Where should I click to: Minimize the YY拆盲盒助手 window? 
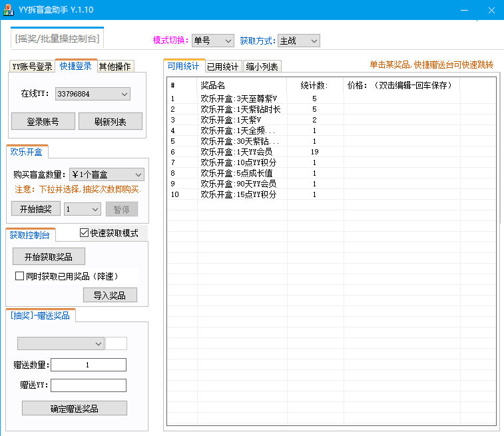pyautogui.click(x=464, y=10)
